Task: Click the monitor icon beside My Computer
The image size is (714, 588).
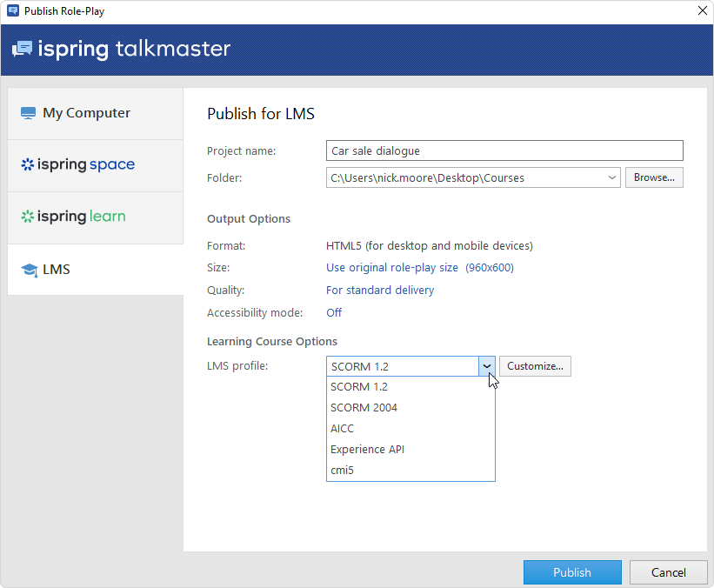Action: (x=29, y=113)
